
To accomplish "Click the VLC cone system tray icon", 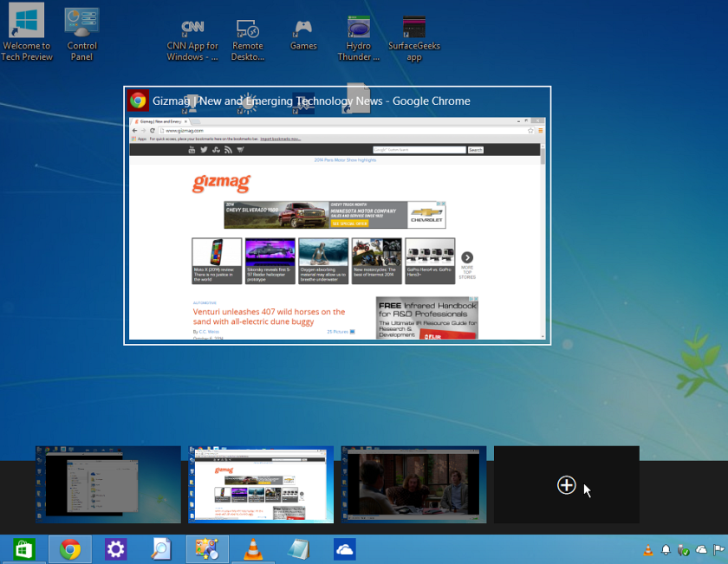I will point(647,550).
